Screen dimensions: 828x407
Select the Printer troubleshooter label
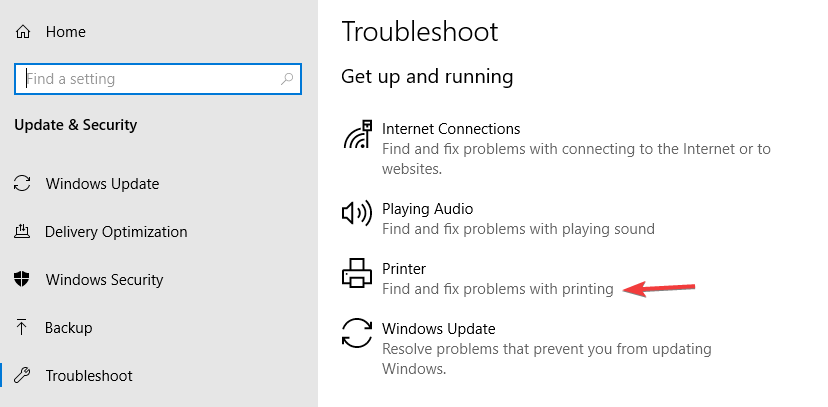point(404,269)
